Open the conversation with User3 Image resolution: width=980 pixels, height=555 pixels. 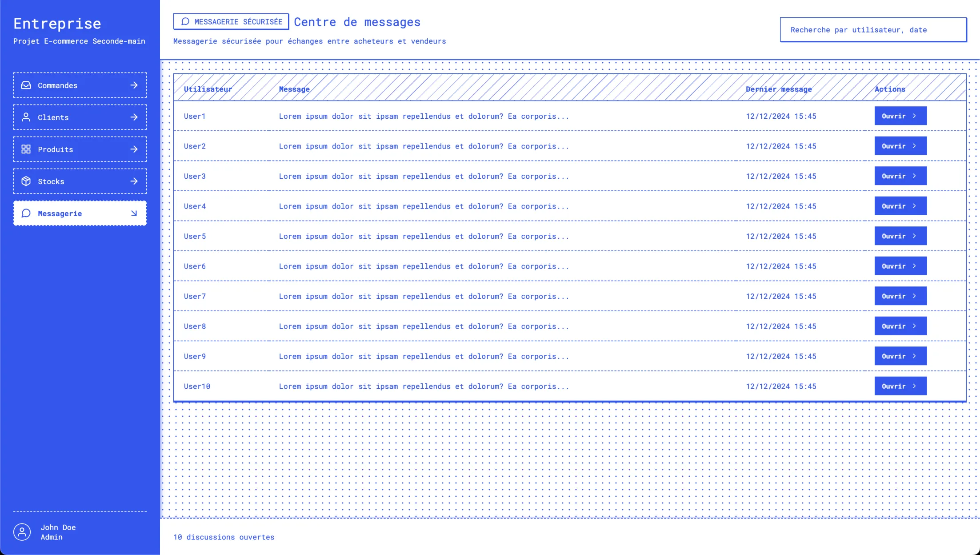[900, 176]
